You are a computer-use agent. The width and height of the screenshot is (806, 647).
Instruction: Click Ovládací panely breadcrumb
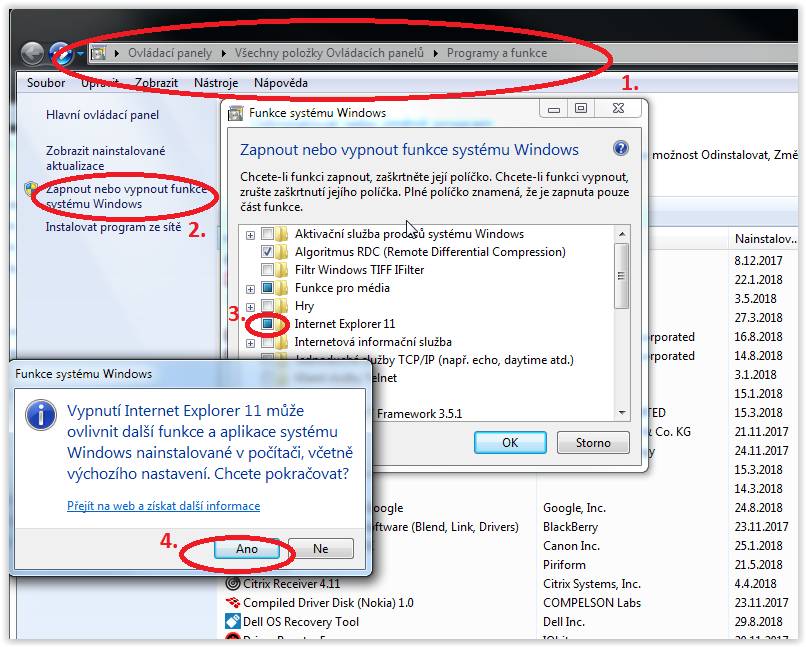(170, 53)
